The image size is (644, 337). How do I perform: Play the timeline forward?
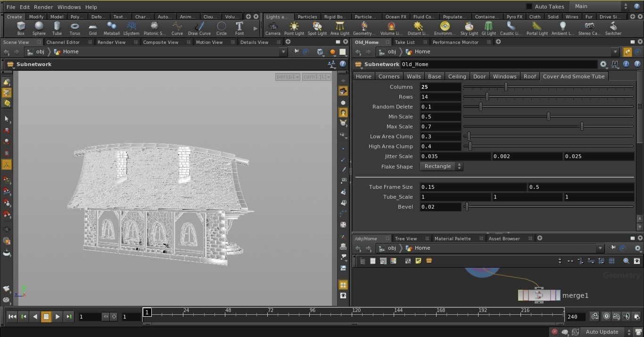pyautogui.click(x=58, y=317)
